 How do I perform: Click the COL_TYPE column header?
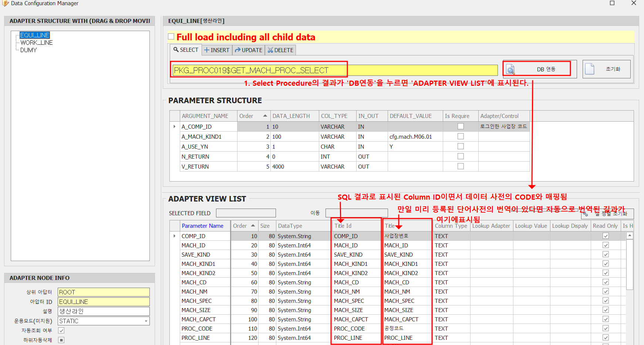337,116
